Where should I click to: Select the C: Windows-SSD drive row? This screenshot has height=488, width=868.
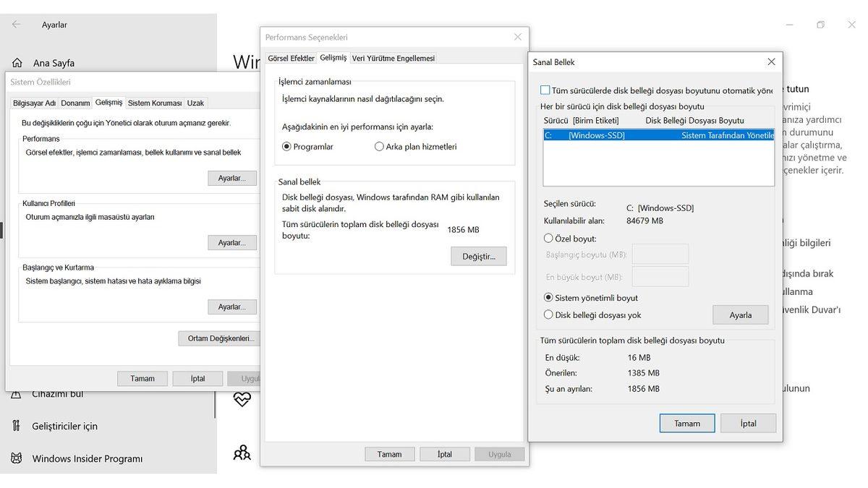(x=658, y=135)
